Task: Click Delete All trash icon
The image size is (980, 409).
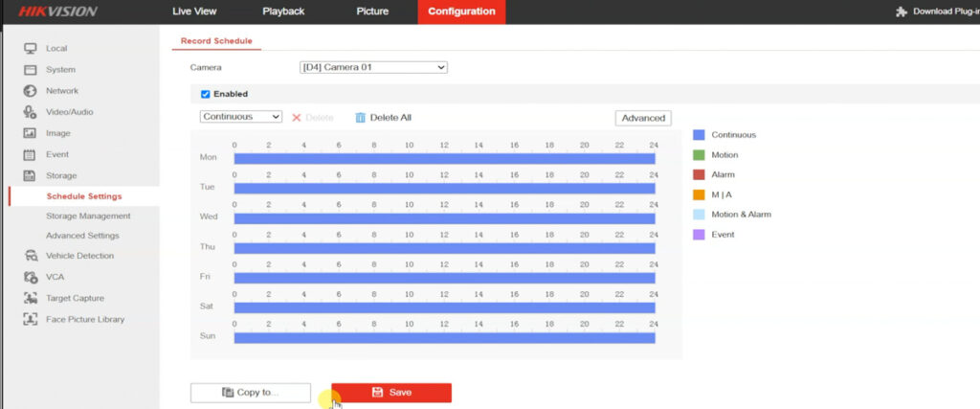Action: [361, 118]
